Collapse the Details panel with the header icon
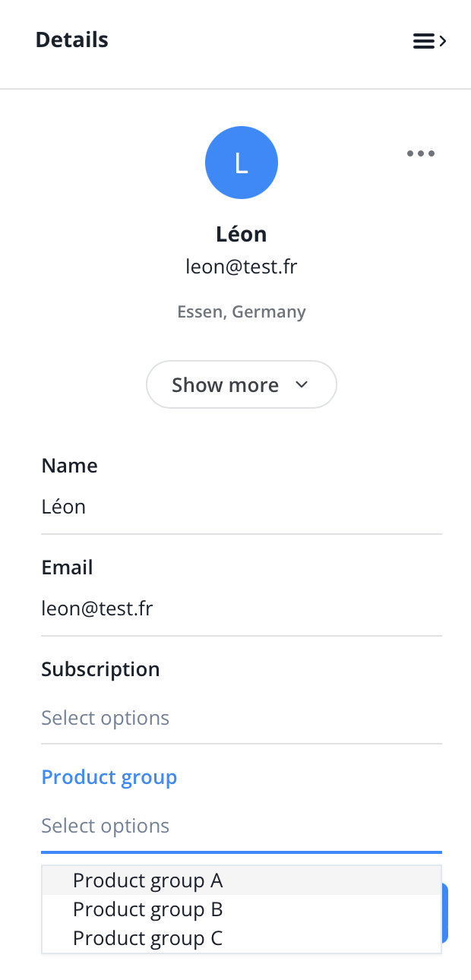Screen dimensions: 471x980 coord(429,41)
